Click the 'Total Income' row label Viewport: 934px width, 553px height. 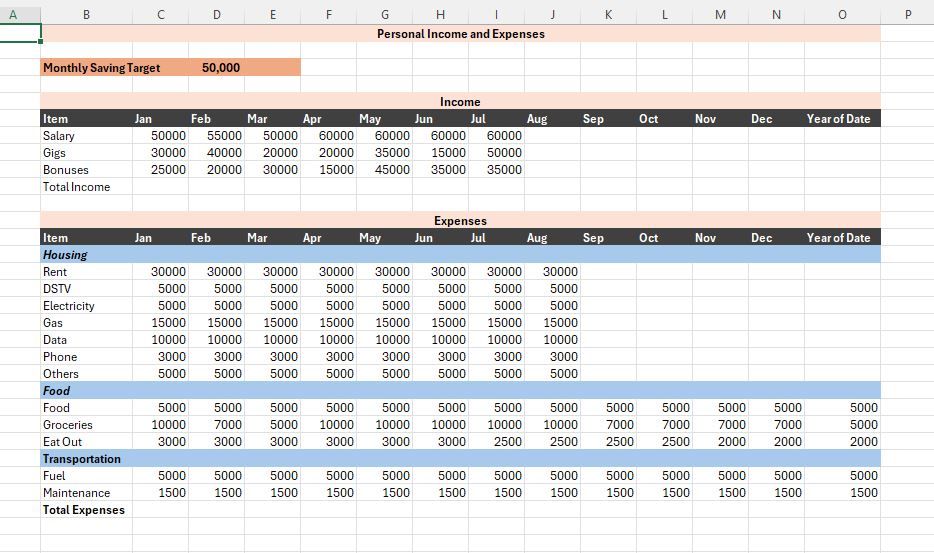(76, 187)
